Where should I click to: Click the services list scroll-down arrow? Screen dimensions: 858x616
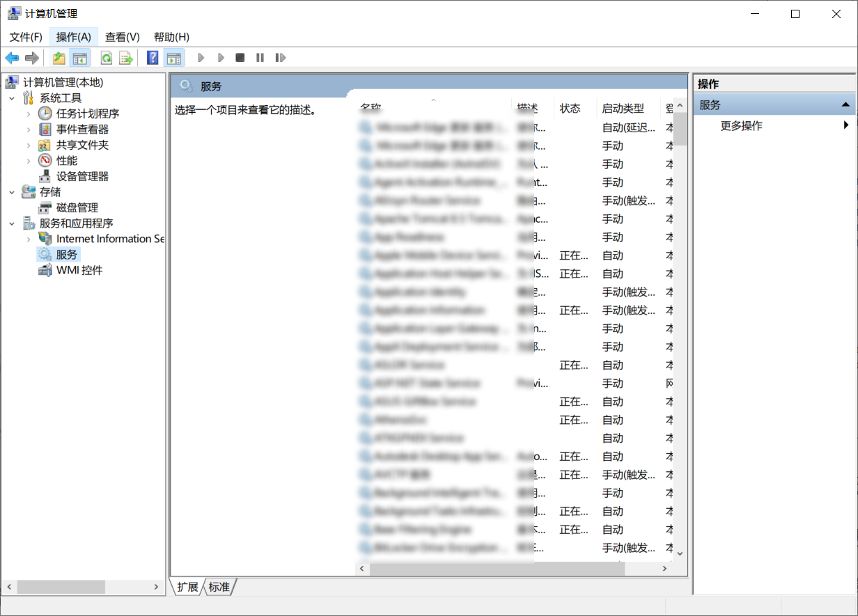680,554
